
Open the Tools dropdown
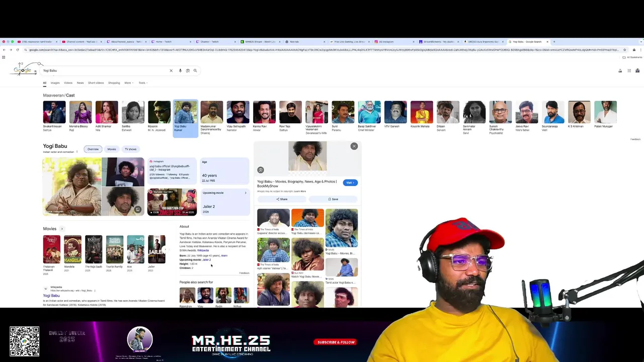[x=143, y=83]
